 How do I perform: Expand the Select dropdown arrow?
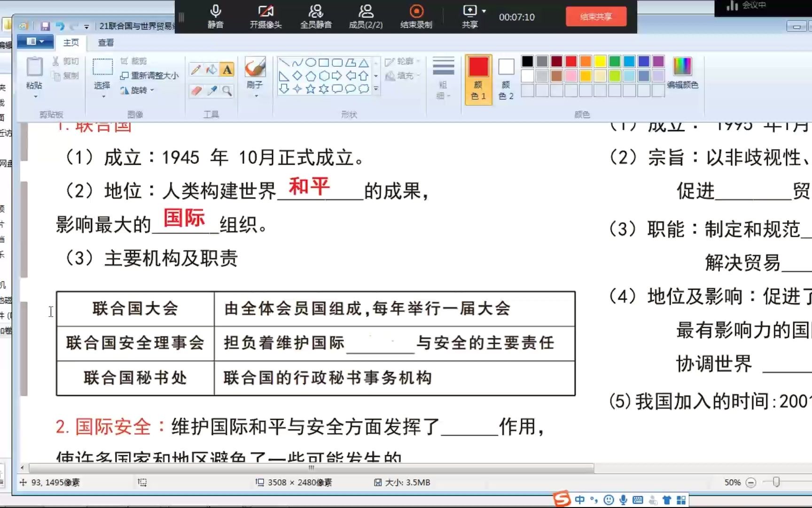point(103,96)
